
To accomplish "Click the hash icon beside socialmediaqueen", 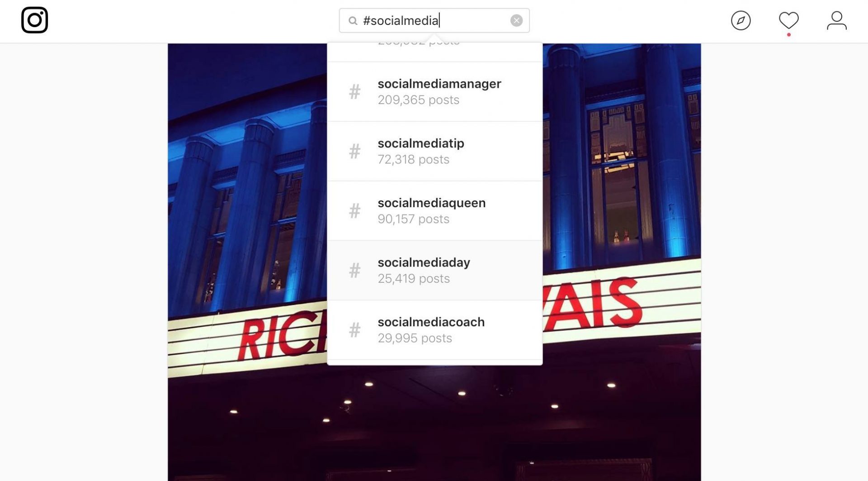I will (x=355, y=211).
